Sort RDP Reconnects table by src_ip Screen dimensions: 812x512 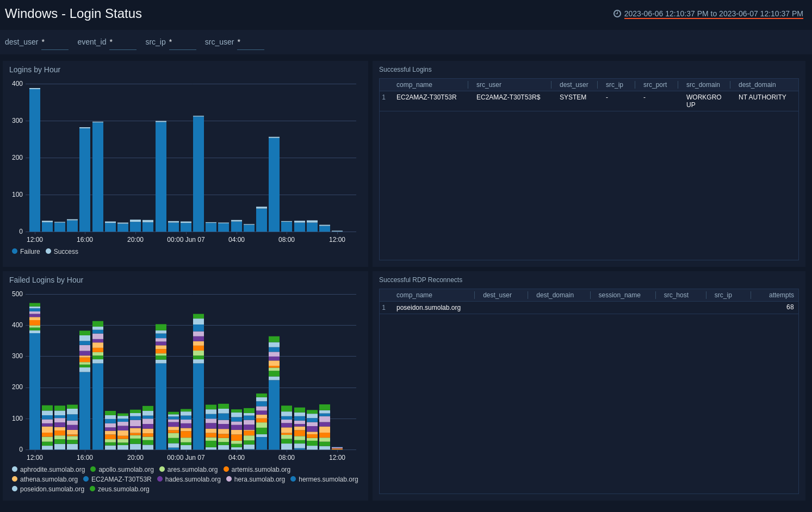pyautogui.click(x=723, y=295)
